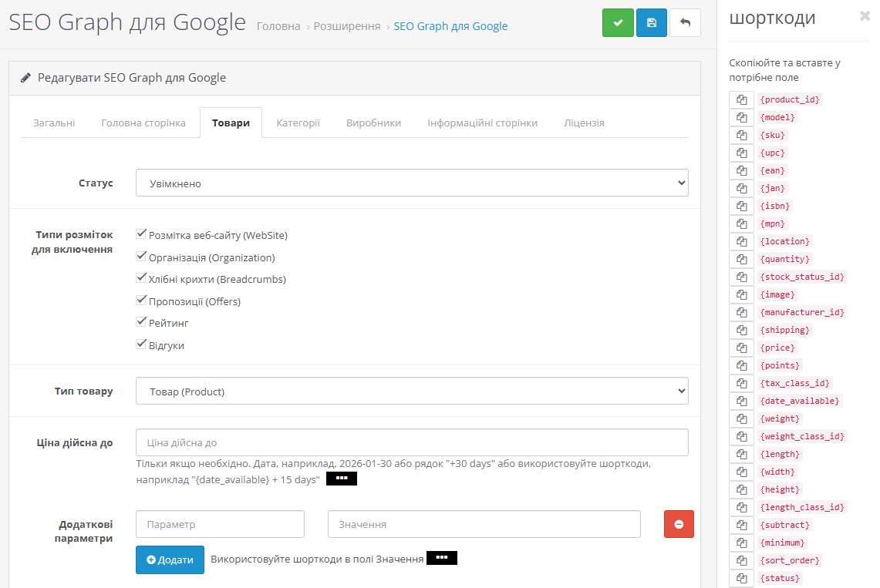Click the blue floppy disk save icon

[x=652, y=23]
